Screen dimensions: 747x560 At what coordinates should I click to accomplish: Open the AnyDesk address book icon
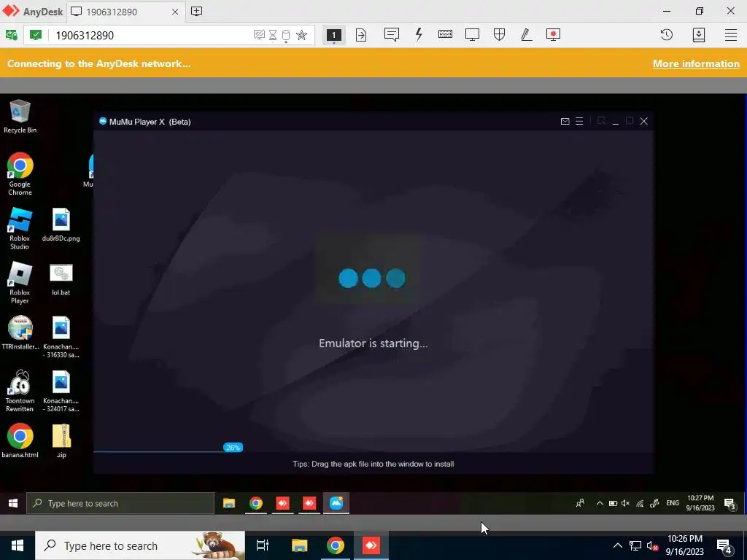(x=699, y=35)
